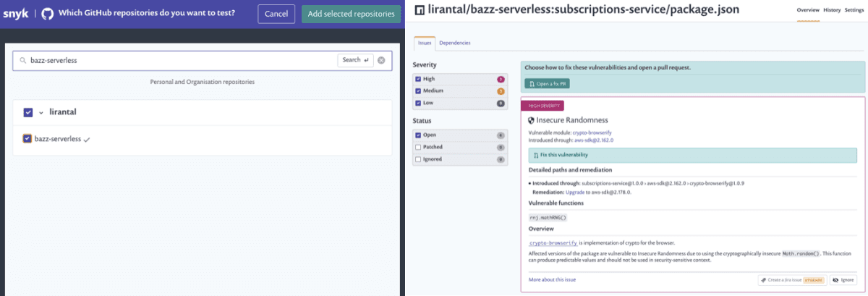868x296 pixels.
Task: Click the shield icon beside Insecure Randomness
Action: 532,120
